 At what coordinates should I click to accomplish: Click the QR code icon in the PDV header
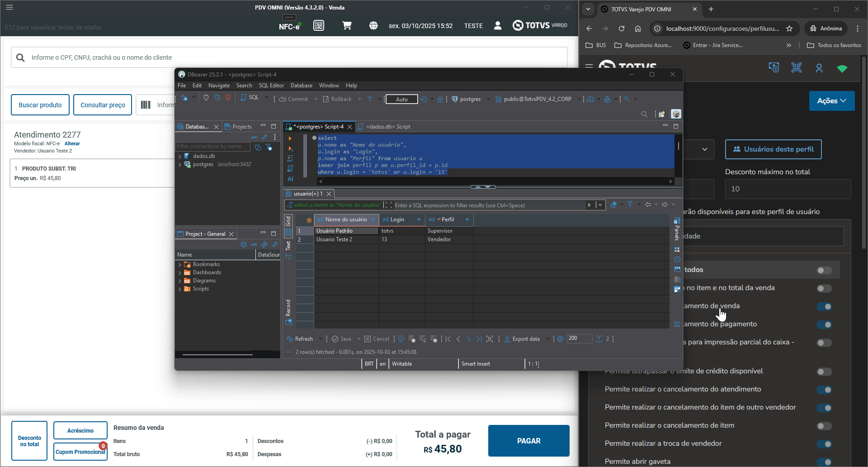tap(319, 25)
